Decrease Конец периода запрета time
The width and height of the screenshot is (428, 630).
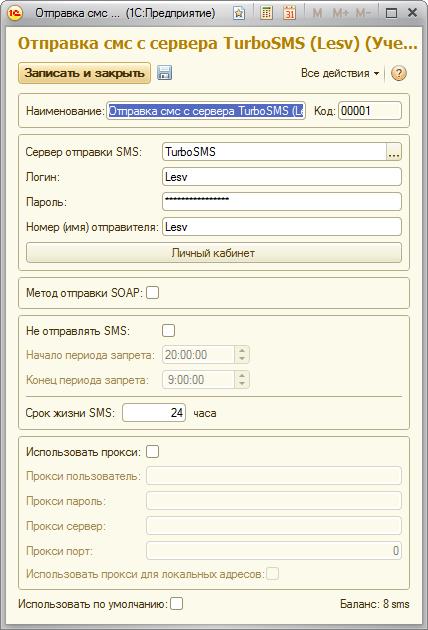click(x=242, y=384)
